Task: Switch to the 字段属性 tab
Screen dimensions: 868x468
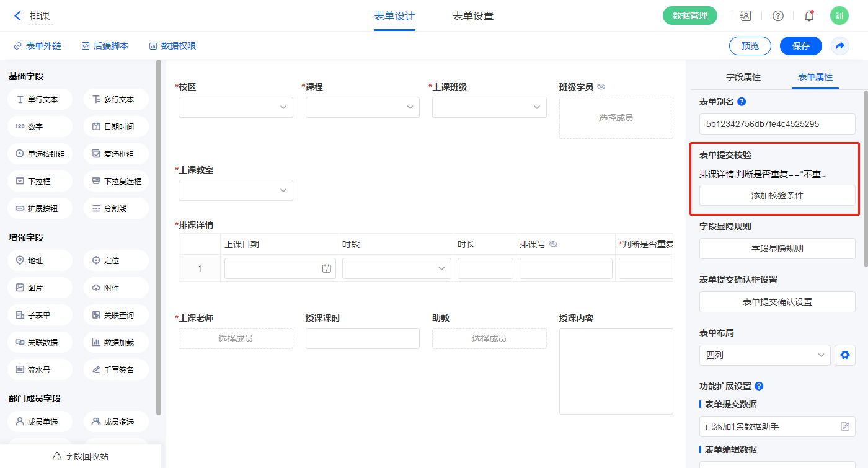Action: (743, 77)
